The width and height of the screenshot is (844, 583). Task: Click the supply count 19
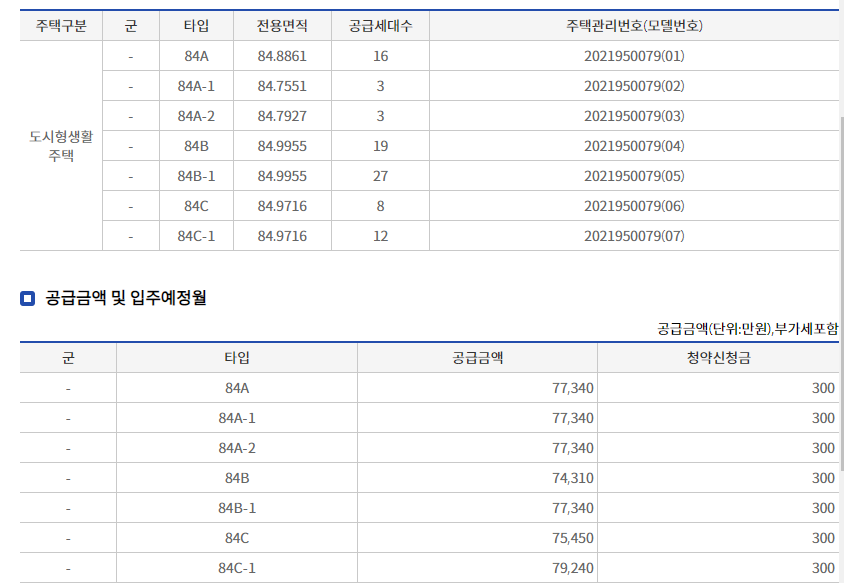point(381,146)
